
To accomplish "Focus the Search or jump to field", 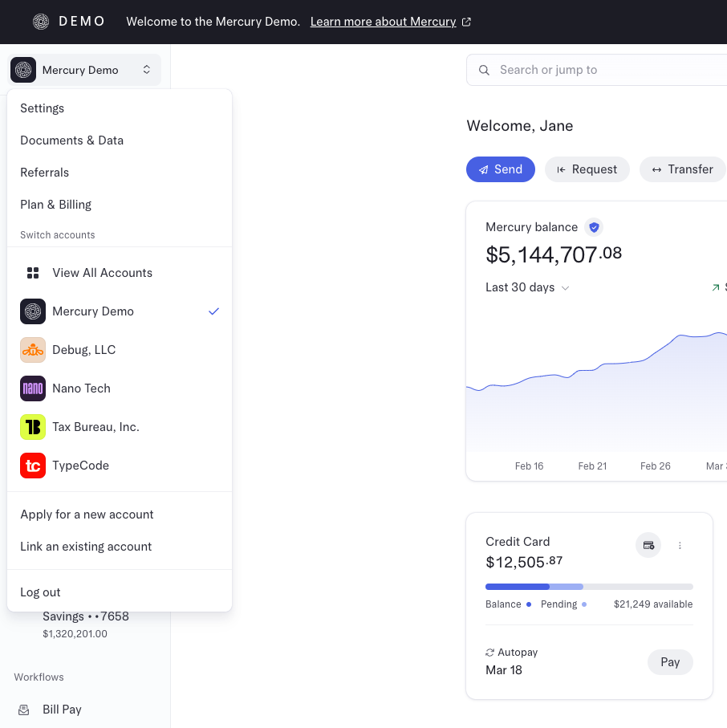I will pos(596,70).
